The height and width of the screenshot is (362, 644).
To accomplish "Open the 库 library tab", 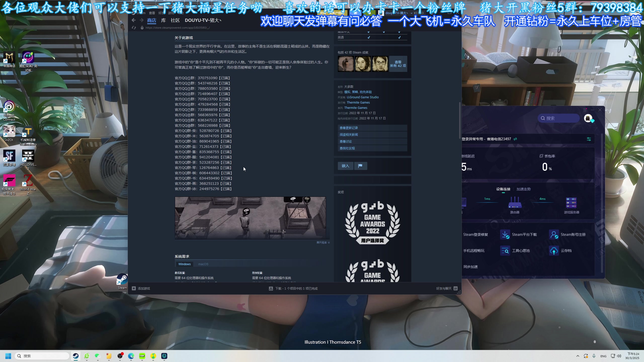I will [x=164, y=20].
